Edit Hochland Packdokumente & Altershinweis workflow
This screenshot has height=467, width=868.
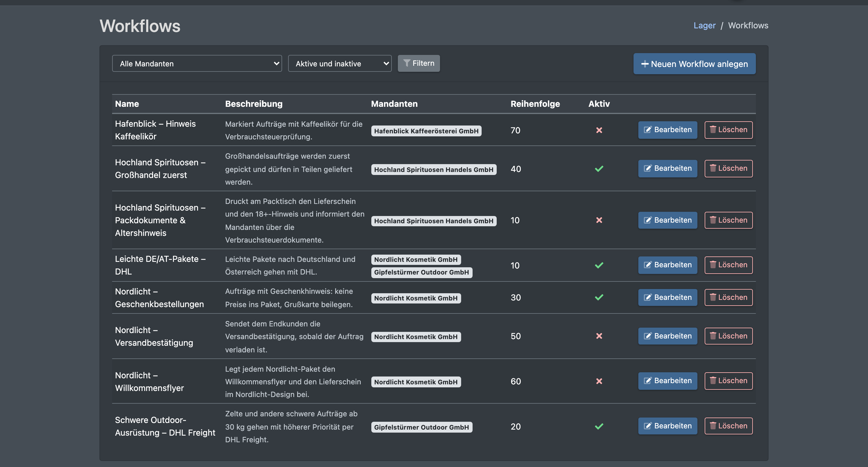668,220
